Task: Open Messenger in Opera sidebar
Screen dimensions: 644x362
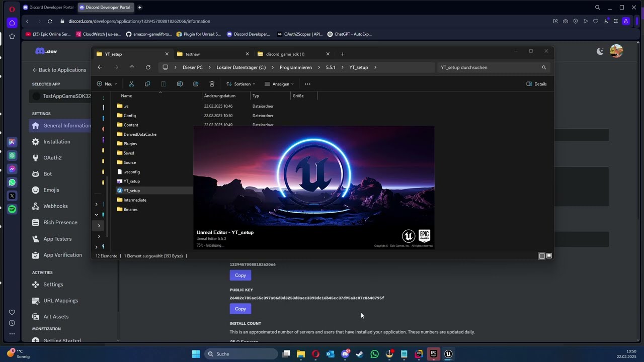Action: [x=12, y=169]
